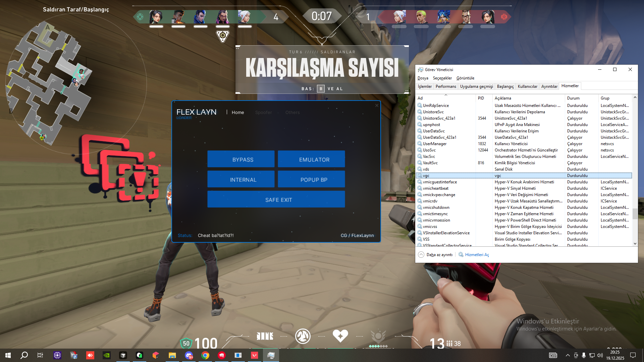Launch Google Chrome from taskbar
This screenshot has width=644, height=362.
pos(205,355)
